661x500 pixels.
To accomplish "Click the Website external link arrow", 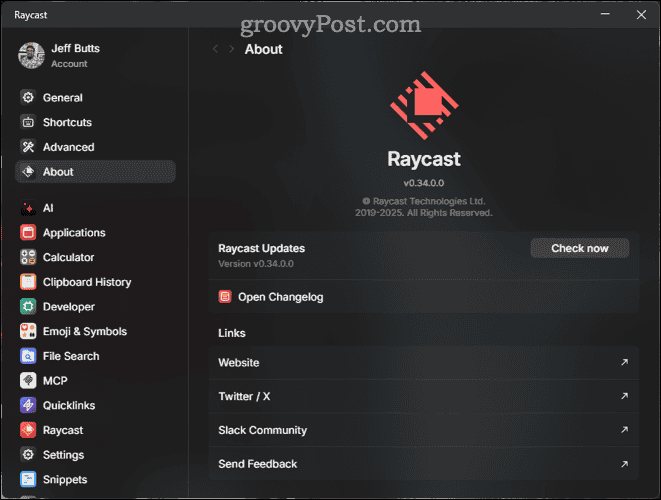I will pyautogui.click(x=624, y=362).
